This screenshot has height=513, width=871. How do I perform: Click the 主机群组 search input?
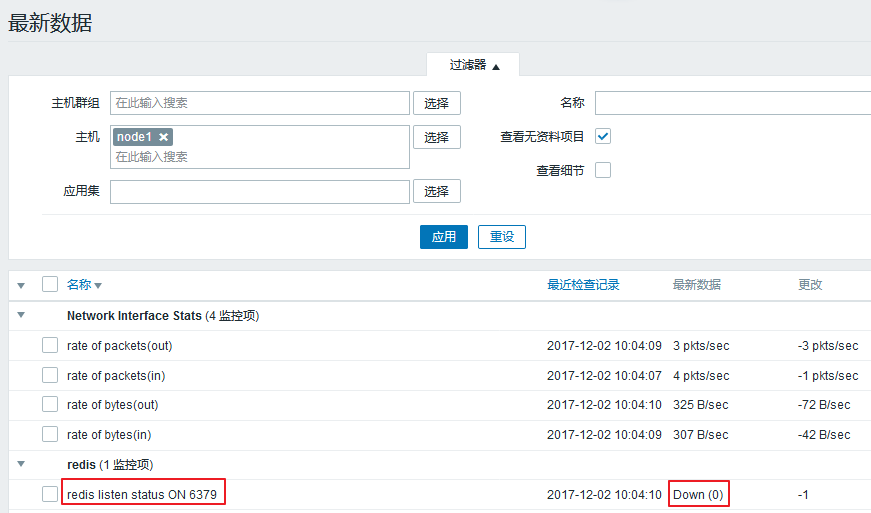pyautogui.click(x=260, y=103)
